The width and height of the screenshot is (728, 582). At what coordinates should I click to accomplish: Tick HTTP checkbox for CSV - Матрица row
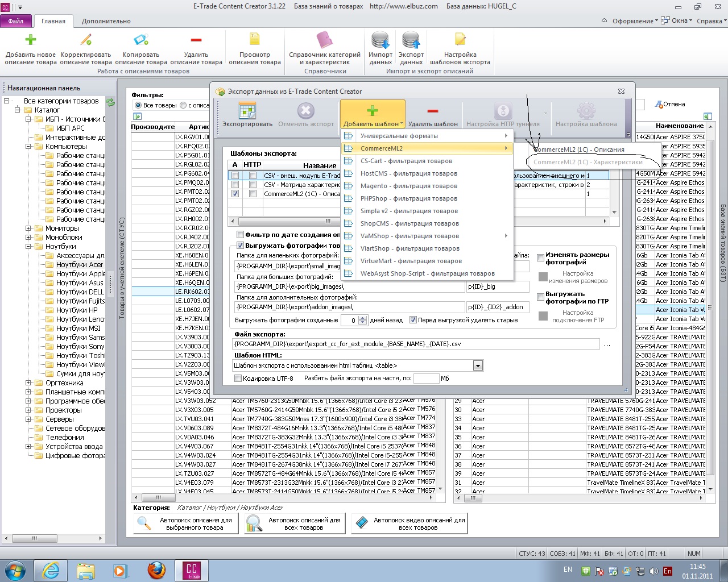253,185
